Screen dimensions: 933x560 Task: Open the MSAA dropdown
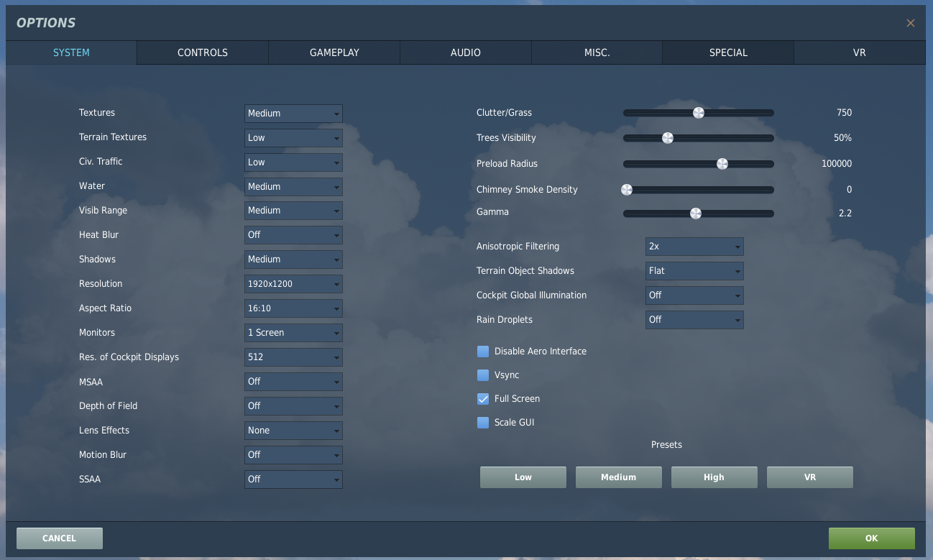point(293,382)
